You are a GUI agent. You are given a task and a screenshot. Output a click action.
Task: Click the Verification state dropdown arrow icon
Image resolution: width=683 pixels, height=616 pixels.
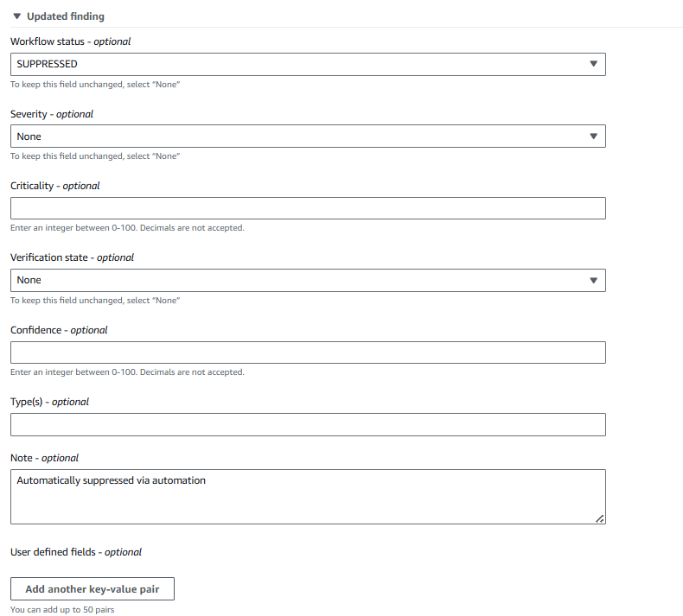[x=593, y=280]
